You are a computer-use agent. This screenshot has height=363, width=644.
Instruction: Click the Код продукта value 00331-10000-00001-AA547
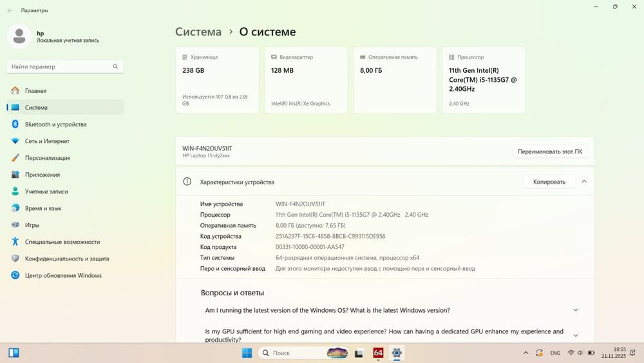tap(310, 247)
